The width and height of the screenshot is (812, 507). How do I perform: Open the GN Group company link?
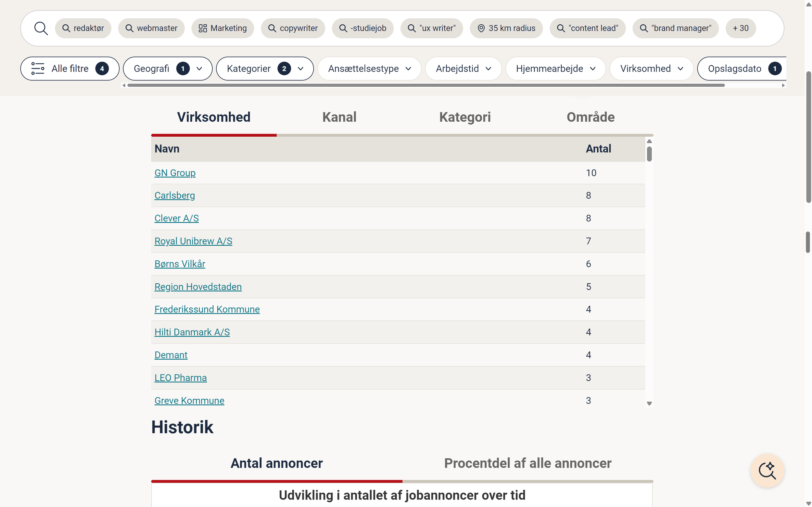(x=175, y=173)
